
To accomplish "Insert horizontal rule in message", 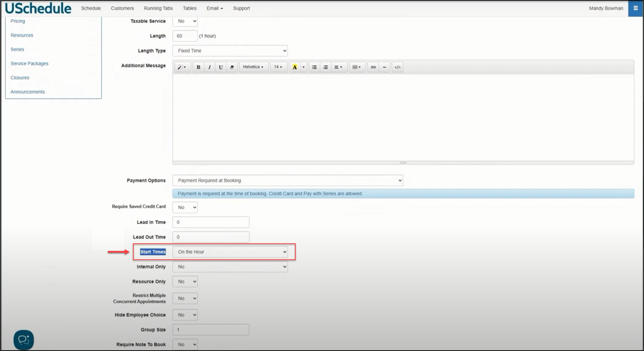I will pos(384,67).
